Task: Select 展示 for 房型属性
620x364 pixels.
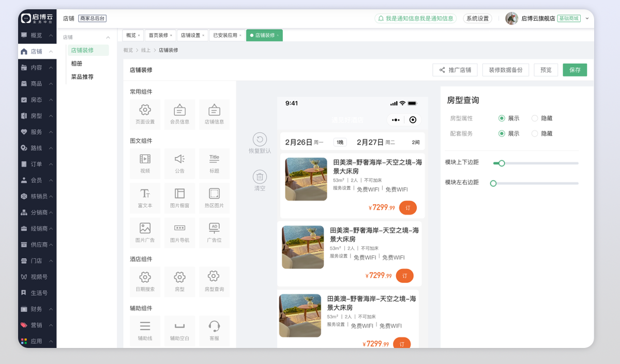Action: [502, 118]
